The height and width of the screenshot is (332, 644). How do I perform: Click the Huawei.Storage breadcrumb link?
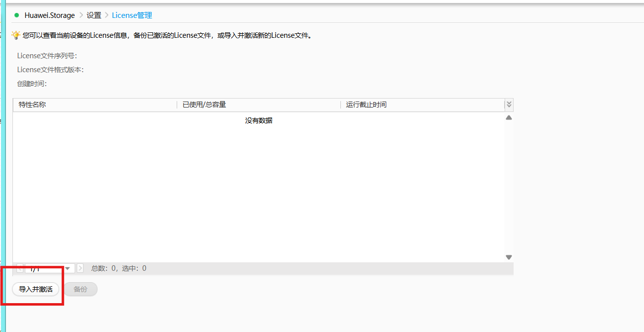coord(49,15)
